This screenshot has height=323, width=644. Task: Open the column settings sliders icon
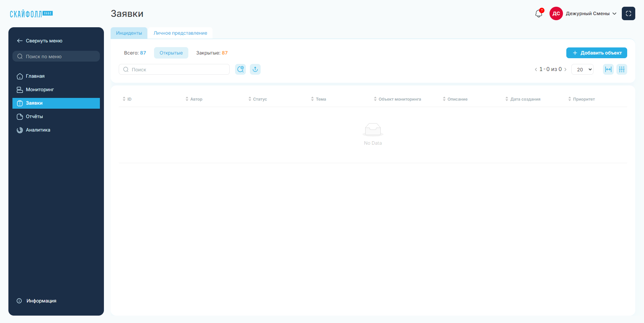622,69
